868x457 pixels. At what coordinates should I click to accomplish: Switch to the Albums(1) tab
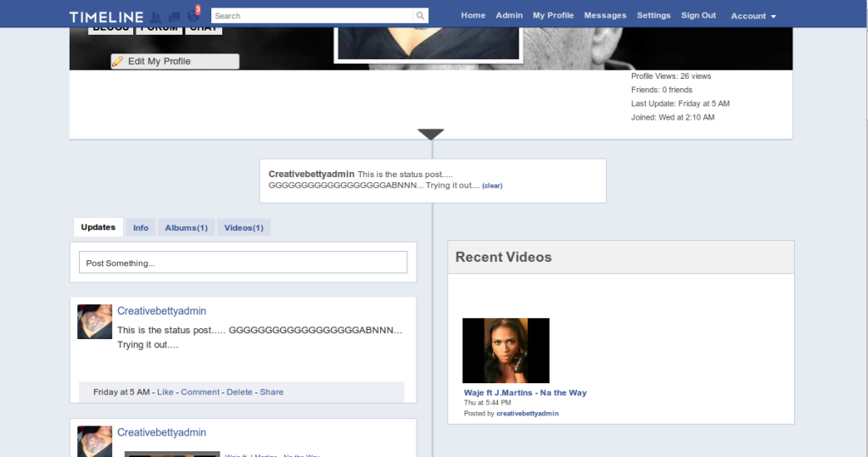click(x=186, y=227)
